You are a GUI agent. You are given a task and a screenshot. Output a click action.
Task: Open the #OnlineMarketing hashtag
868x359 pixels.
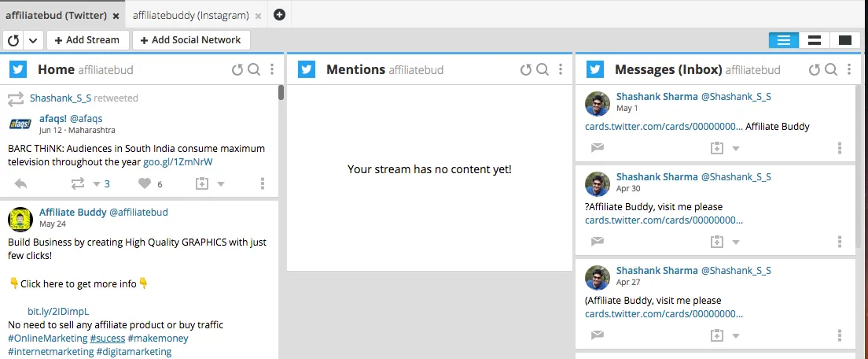48,338
